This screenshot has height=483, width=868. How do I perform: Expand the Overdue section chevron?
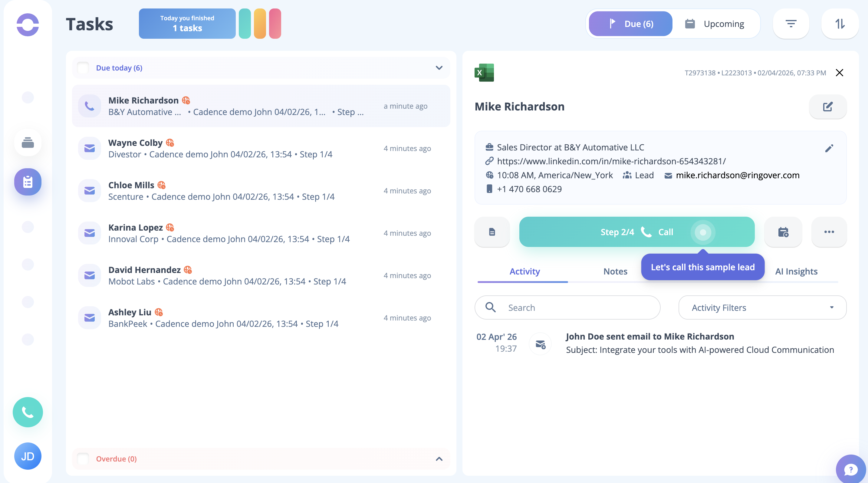439,459
